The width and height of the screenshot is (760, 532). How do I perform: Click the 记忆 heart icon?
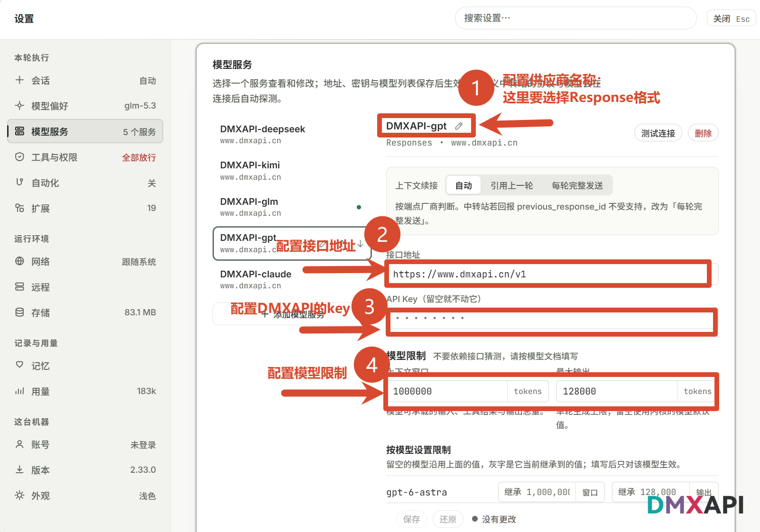point(19,365)
